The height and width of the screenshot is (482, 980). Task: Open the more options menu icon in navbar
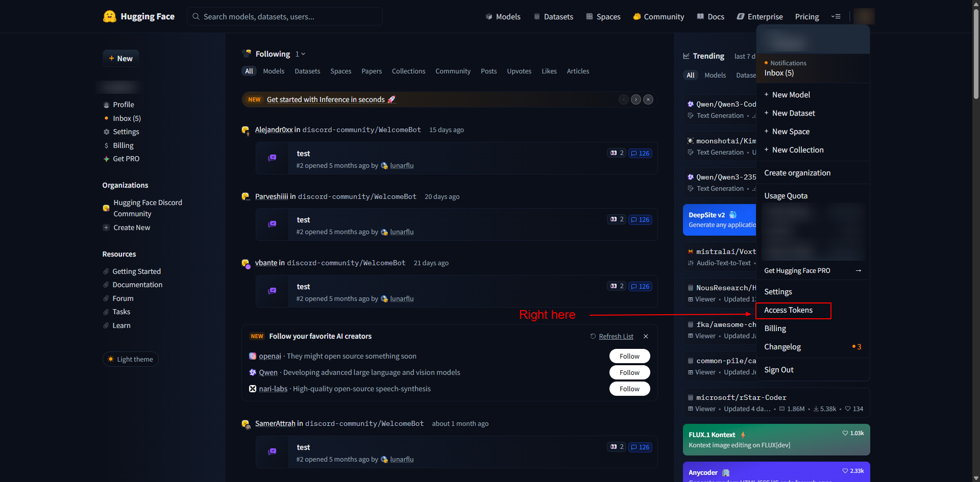(x=836, y=16)
